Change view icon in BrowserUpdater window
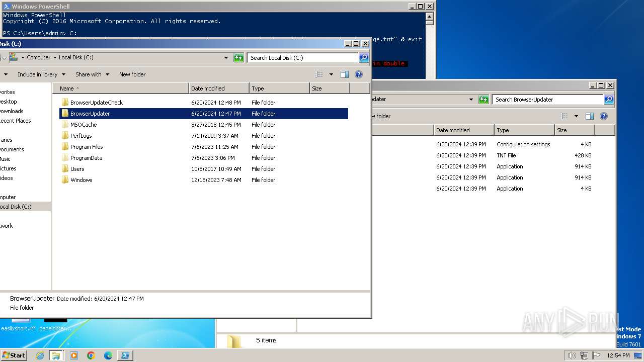Image resolution: width=644 pixels, height=362 pixels. coord(564,116)
